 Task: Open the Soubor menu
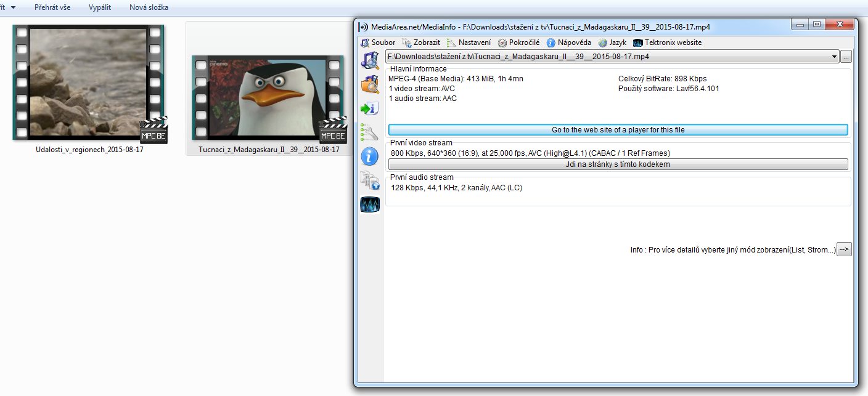tap(378, 42)
